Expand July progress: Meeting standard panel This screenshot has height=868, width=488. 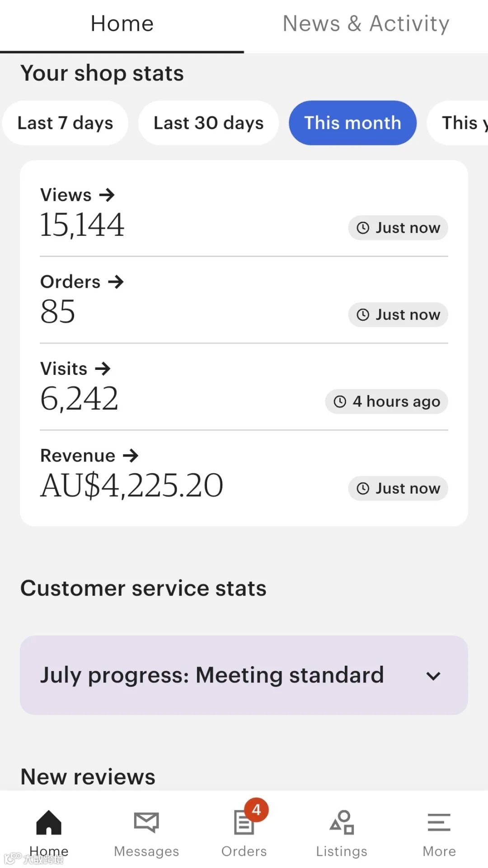coord(244,675)
